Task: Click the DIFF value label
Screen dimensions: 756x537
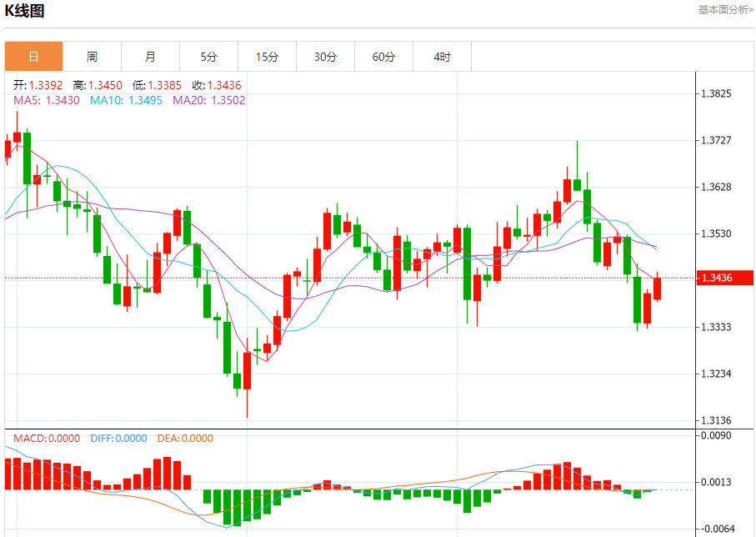Action: pyautogui.click(x=118, y=439)
